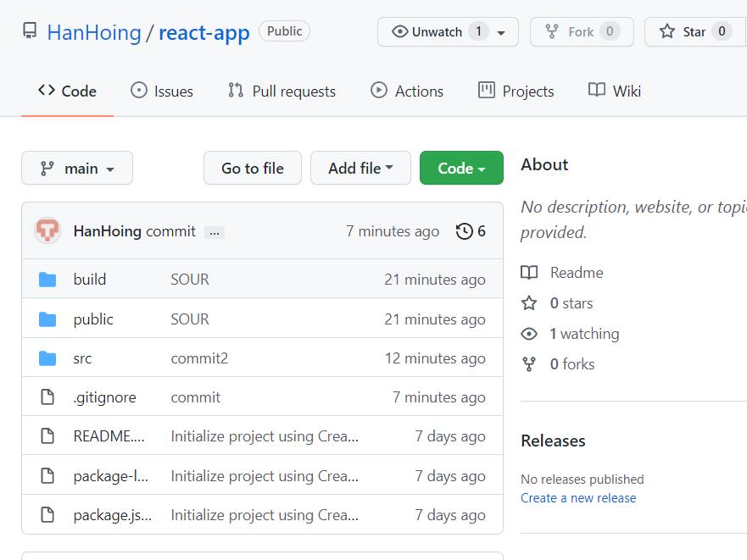
Task: Click the Fork count badge
Action: point(610,31)
